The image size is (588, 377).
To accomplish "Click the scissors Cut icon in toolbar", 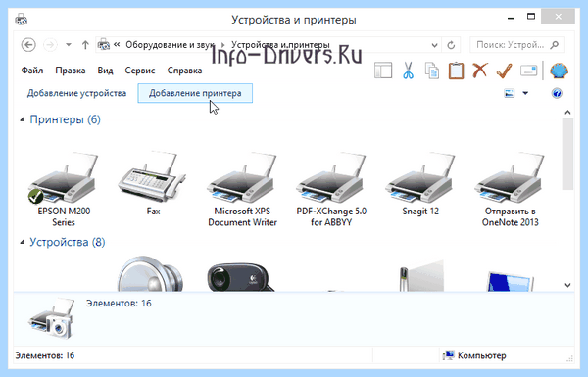I will [x=408, y=71].
